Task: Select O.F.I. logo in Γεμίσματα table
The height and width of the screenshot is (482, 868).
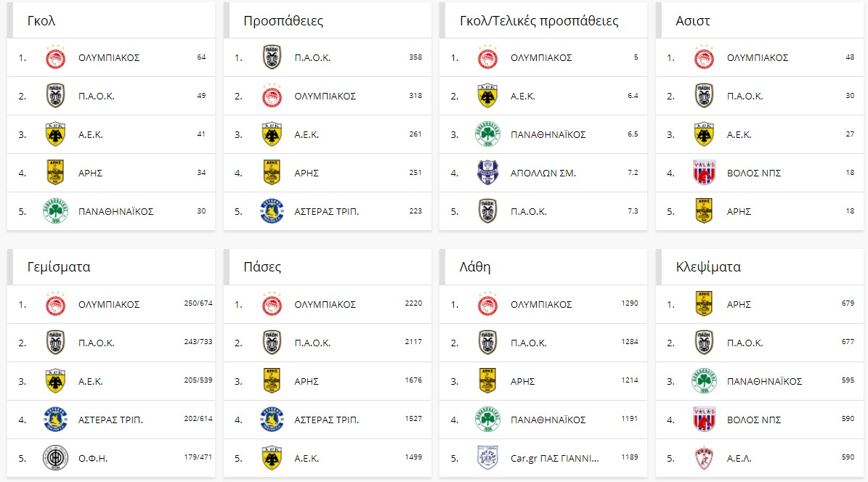Action: click(x=55, y=457)
